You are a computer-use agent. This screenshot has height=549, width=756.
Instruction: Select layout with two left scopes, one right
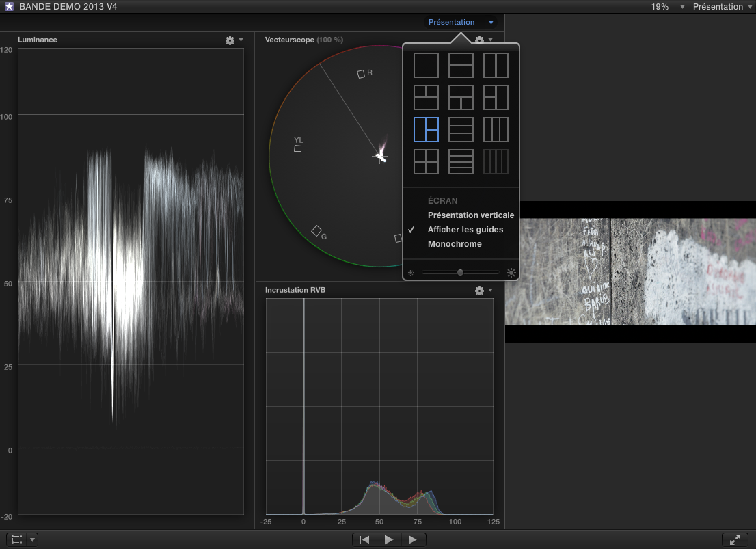tap(496, 98)
